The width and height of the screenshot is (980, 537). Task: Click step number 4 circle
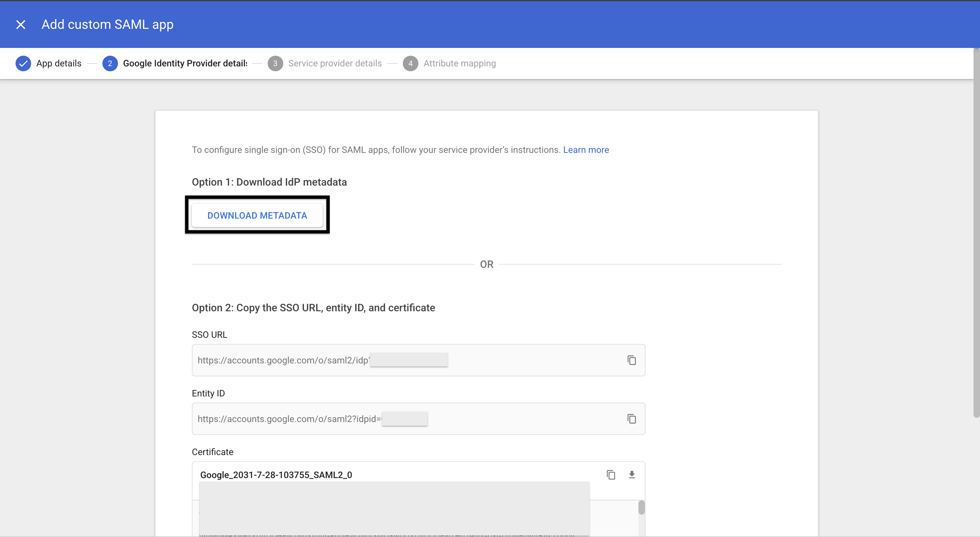(x=410, y=63)
